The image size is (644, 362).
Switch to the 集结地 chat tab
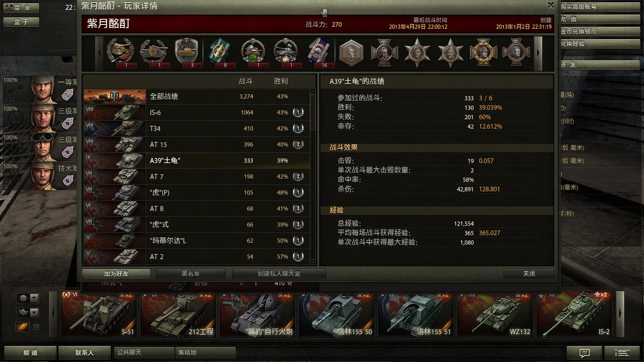pos(205,353)
